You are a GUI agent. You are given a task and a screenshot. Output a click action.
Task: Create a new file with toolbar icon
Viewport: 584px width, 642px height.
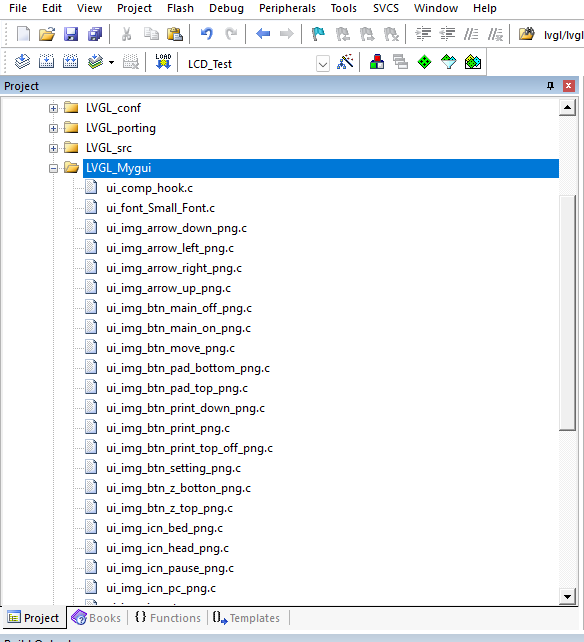click(x=23, y=34)
